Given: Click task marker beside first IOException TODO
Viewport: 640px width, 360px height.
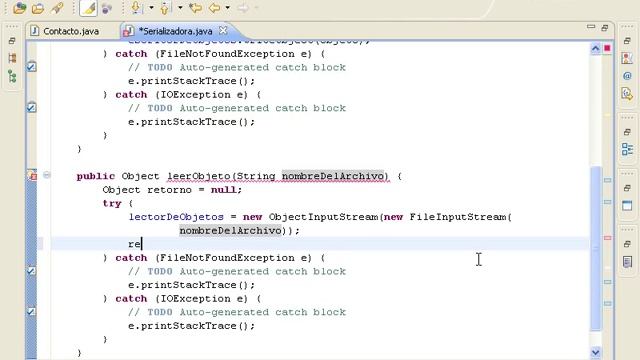Looking at the screenshot, I should [31, 108].
